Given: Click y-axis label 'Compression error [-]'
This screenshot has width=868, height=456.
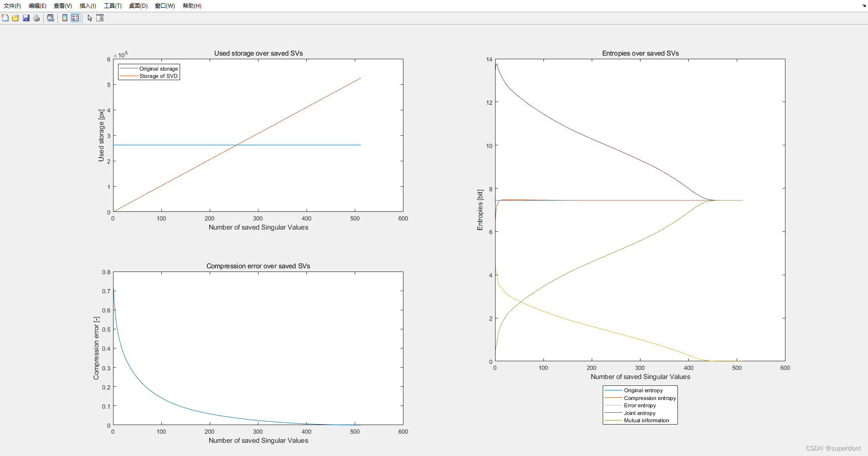Looking at the screenshot, I should click(x=96, y=348).
